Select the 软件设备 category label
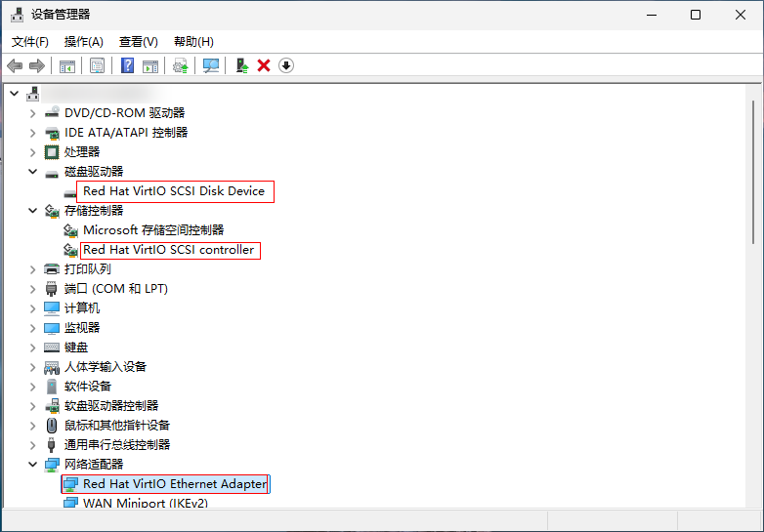764x532 pixels. coord(88,387)
